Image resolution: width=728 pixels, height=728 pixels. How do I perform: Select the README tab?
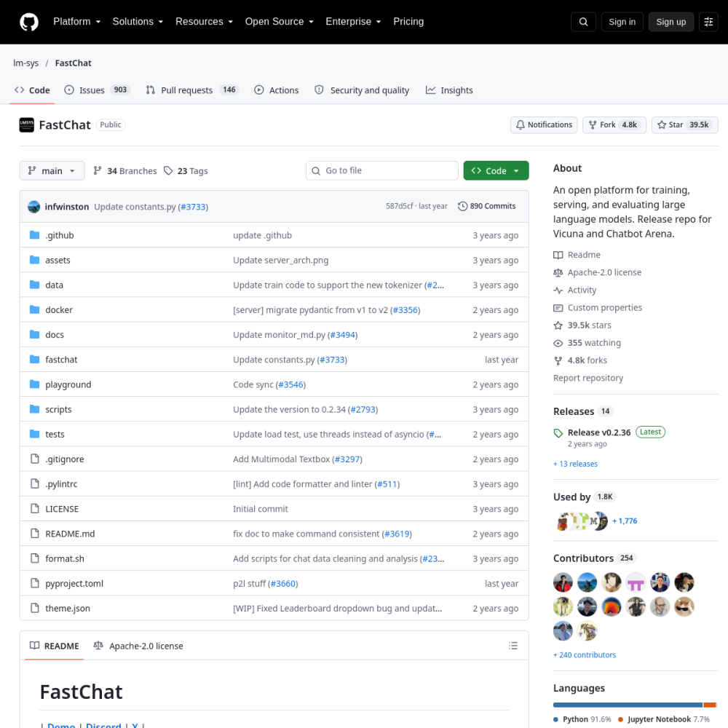point(55,646)
